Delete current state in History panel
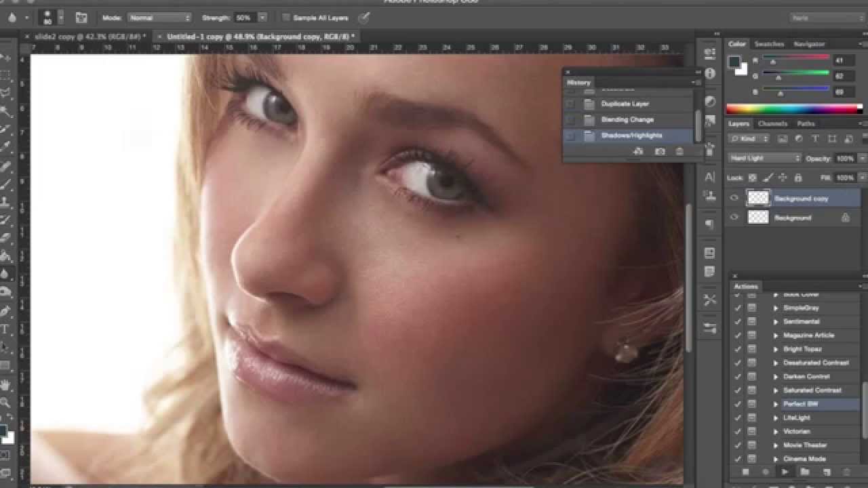The height and width of the screenshot is (488, 868). point(679,152)
